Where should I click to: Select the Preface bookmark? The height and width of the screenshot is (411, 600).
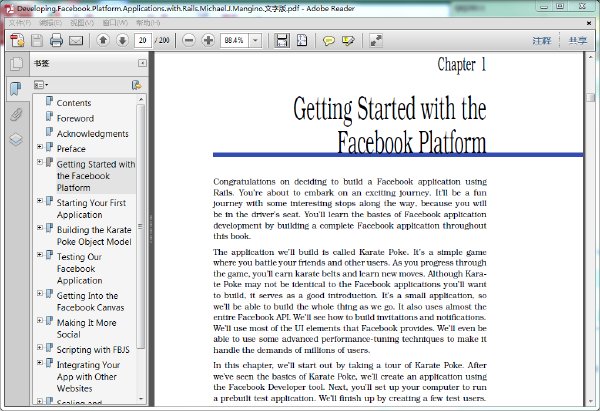[71, 149]
